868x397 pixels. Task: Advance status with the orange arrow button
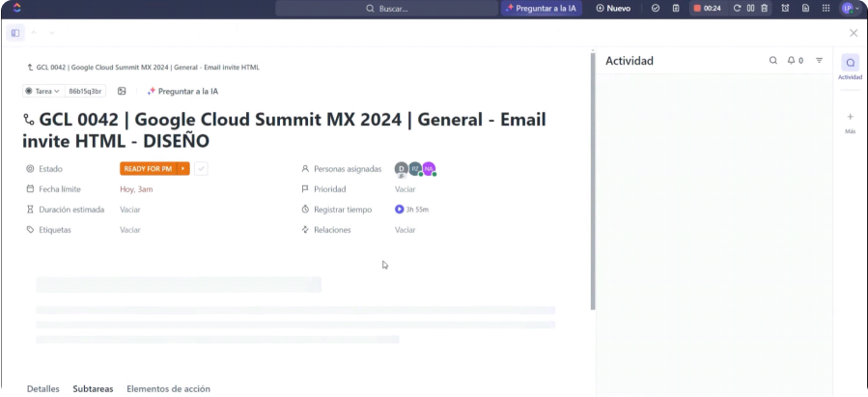click(x=183, y=168)
